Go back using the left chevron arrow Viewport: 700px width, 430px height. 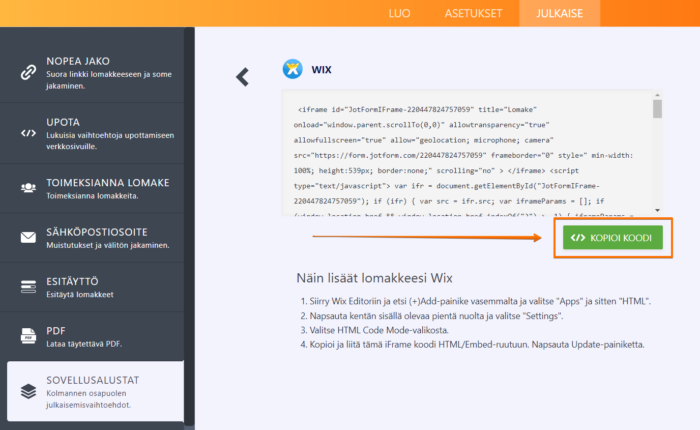[x=242, y=77]
